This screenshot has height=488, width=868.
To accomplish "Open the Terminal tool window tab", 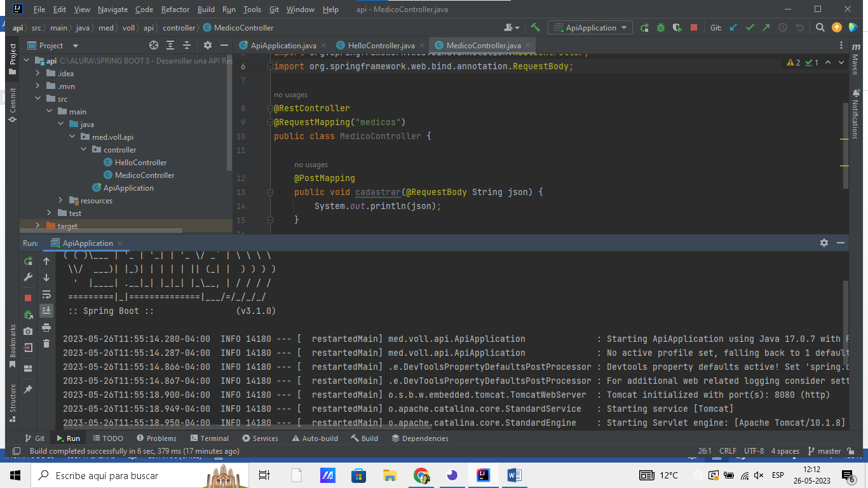I will (x=209, y=438).
